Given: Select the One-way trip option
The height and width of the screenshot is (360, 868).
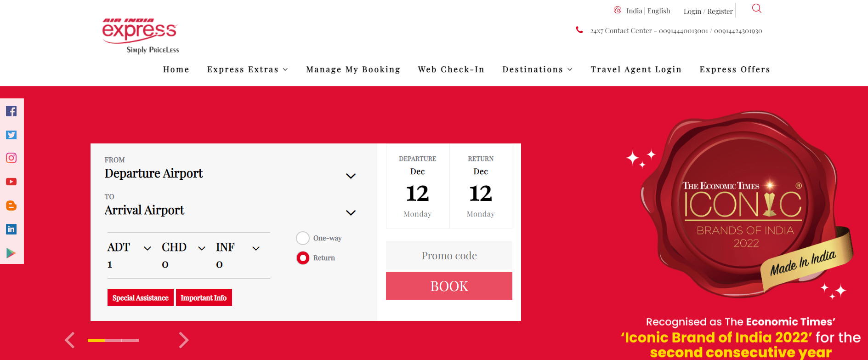Looking at the screenshot, I should pos(303,238).
